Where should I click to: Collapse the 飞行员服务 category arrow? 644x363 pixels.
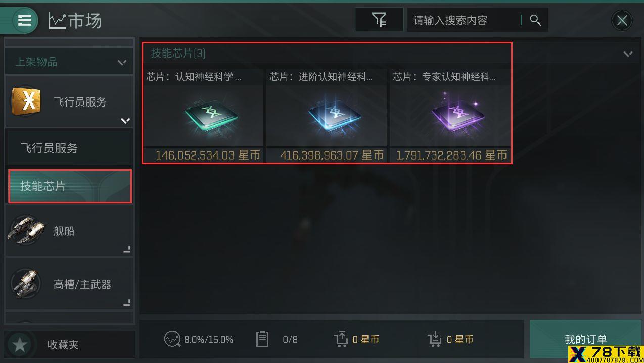[125, 120]
